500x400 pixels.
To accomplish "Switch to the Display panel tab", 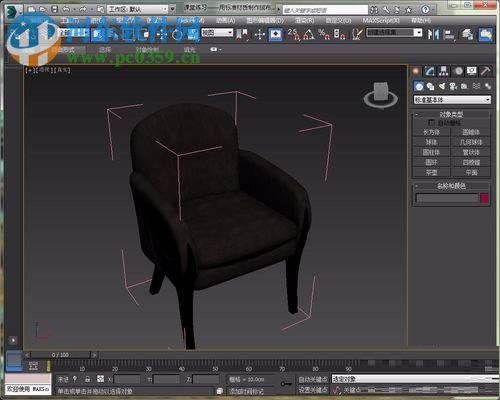I will click(472, 71).
